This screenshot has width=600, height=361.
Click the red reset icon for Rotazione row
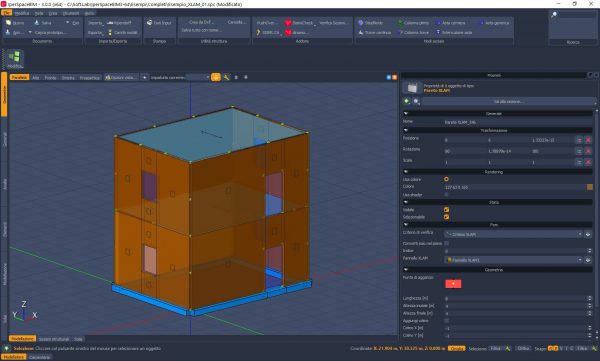coord(589,151)
